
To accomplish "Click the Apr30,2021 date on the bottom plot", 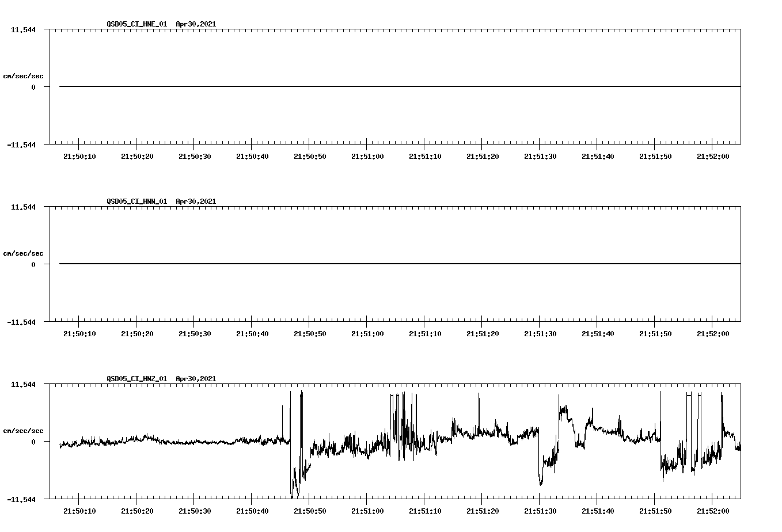I will pyautogui.click(x=195, y=379).
